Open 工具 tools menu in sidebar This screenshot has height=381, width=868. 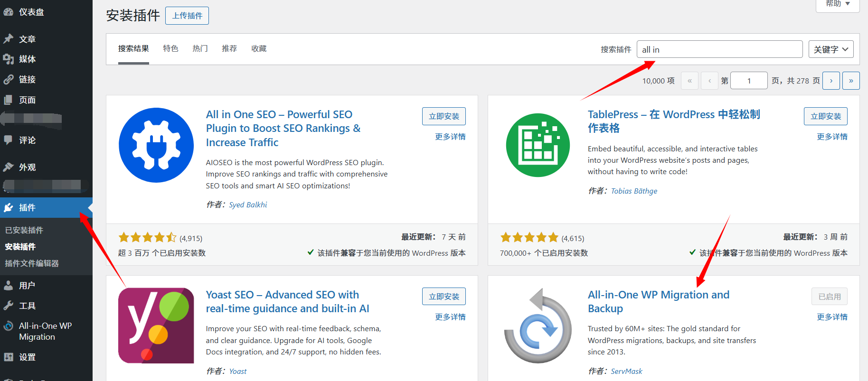(27, 306)
